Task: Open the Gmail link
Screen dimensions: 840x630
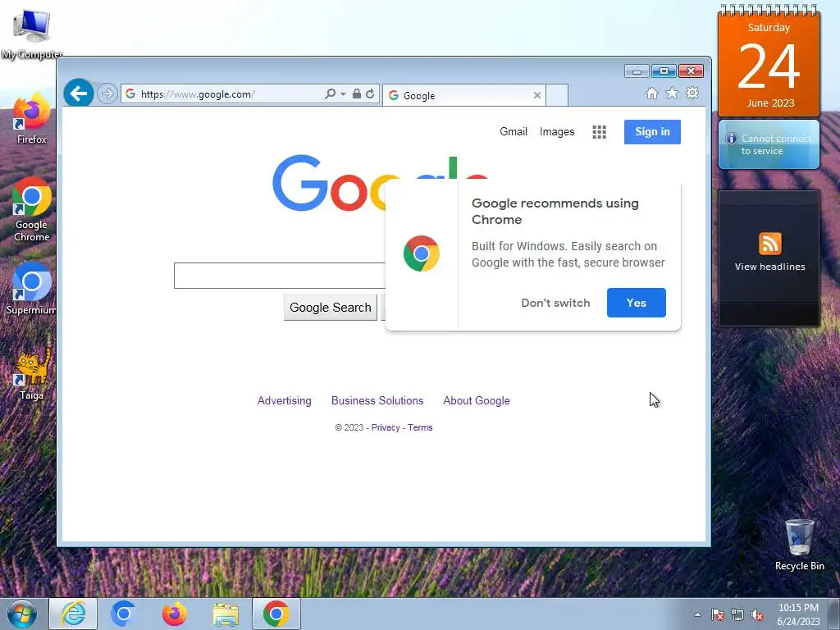Action: (x=514, y=132)
